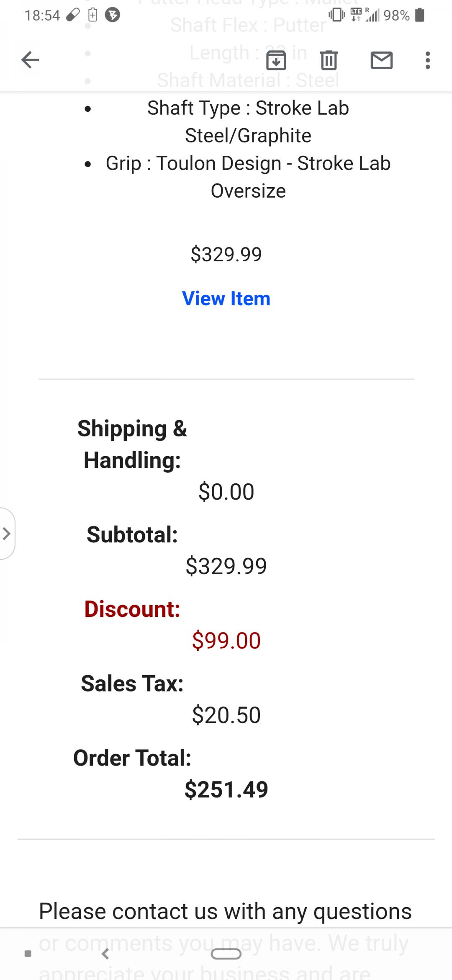Tap the battery icon in status bar
Screen dimensions: 452x980
tap(420, 15)
